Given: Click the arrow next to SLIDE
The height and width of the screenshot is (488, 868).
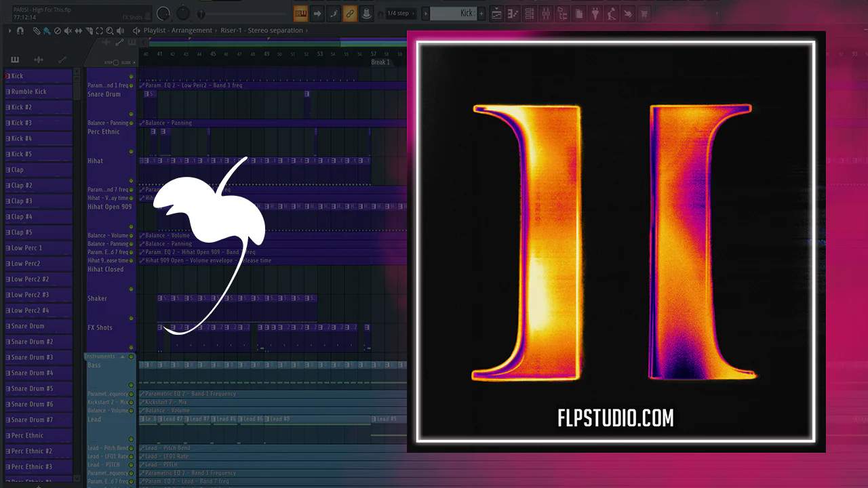Looking at the screenshot, I should click(x=134, y=62).
